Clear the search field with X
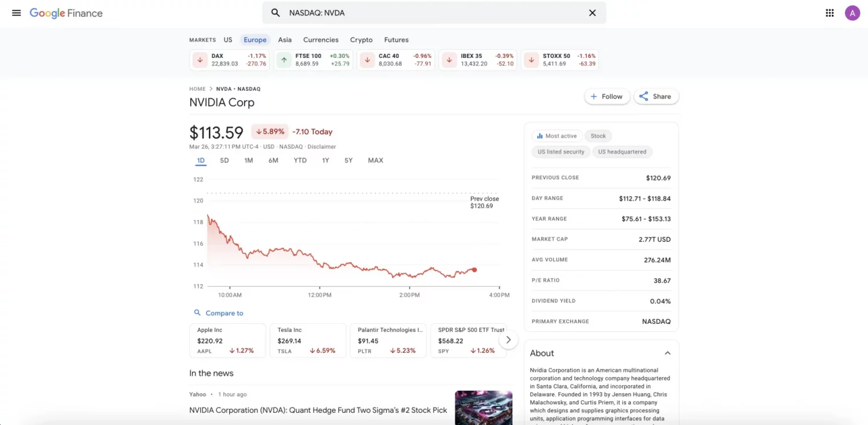868x425 pixels. click(x=592, y=13)
